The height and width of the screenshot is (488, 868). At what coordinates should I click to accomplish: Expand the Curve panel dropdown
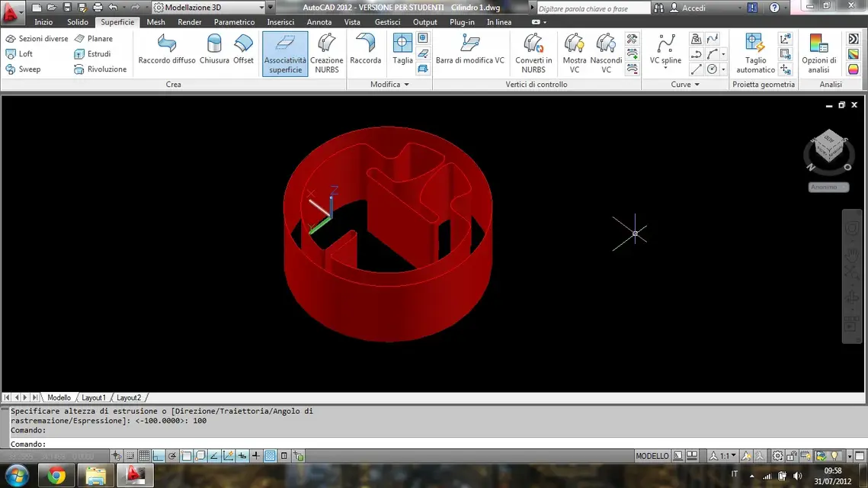pos(685,84)
